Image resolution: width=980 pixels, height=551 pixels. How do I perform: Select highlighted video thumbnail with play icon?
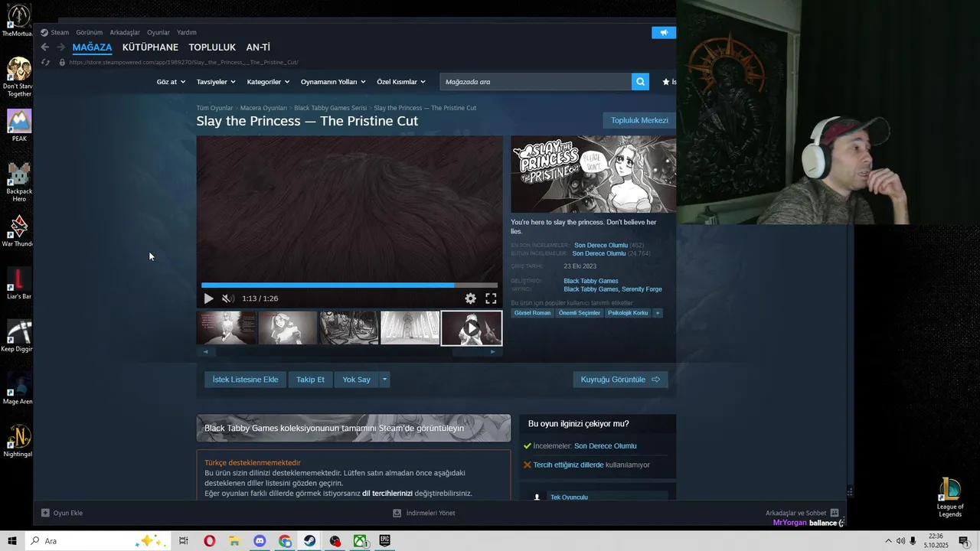(x=472, y=328)
